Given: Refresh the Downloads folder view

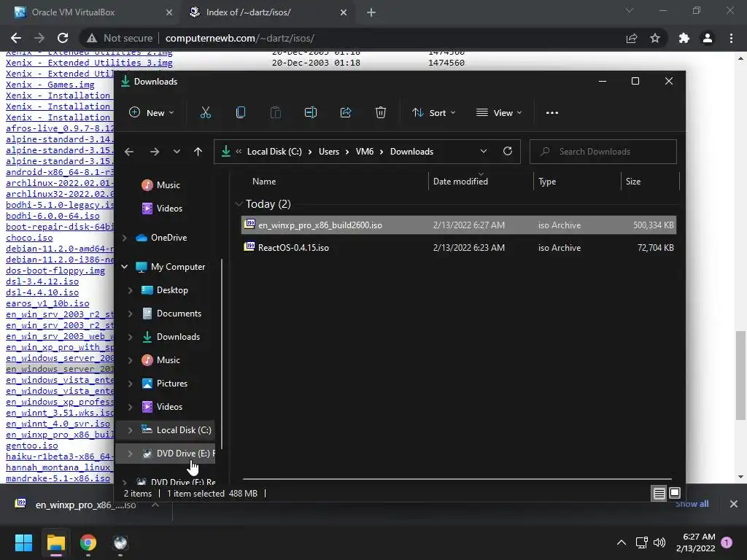Looking at the screenshot, I should pos(508,152).
